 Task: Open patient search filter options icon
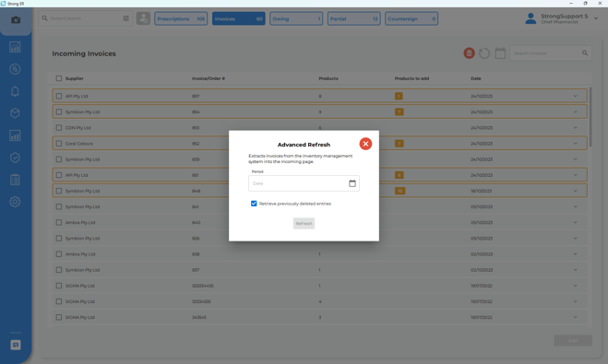tap(126, 18)
